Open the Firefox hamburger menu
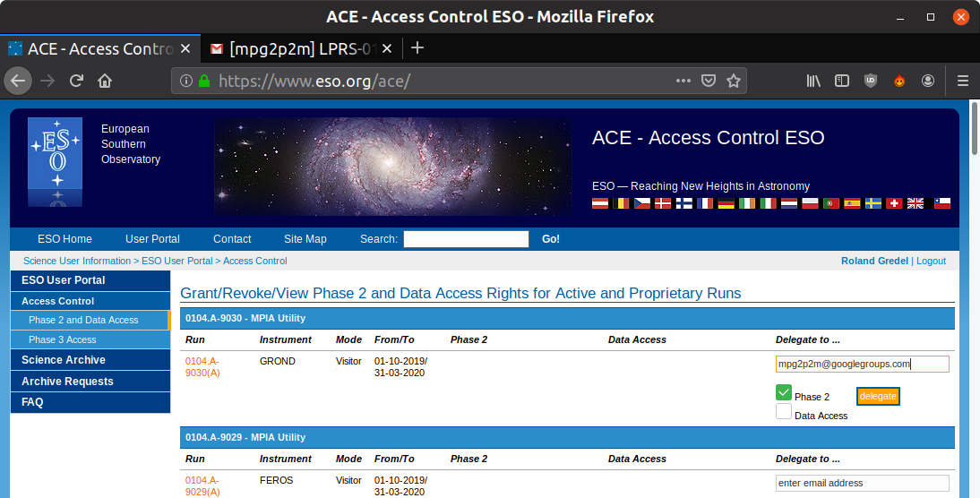 962,81
